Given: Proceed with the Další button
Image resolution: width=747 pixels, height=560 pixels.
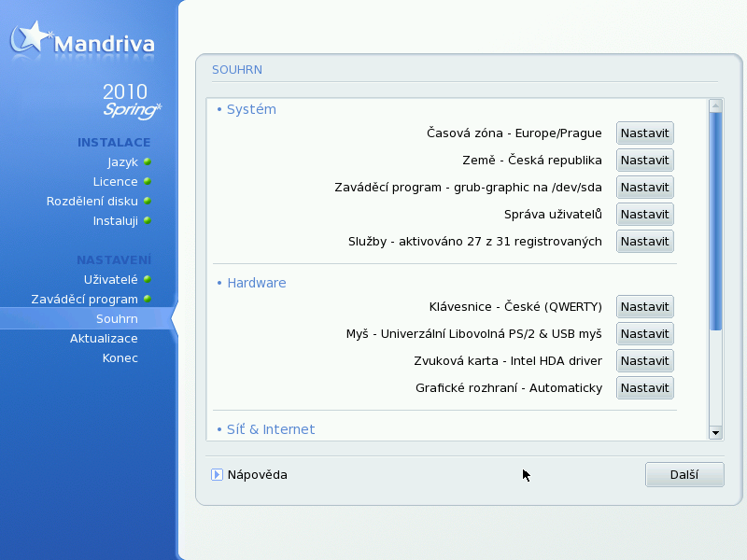Looking at the screenshot, I should point(684,475).
